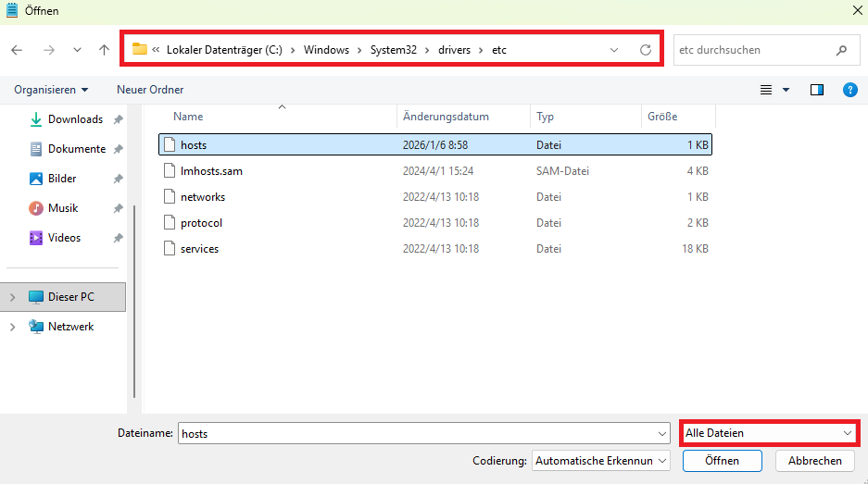The height and width of the screenshot is (484, 868).
Task: Expand the Dieser PC tree node
Action: coord(12,297)
